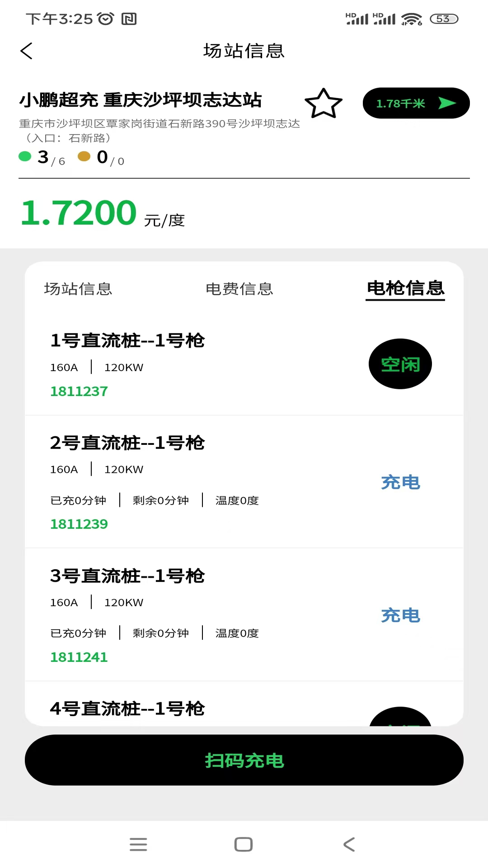Screen dimensions: 488x868
Task: Tap 充电 status on 2号直流桩
Action: pyautogui.click(x=400, y=482)
